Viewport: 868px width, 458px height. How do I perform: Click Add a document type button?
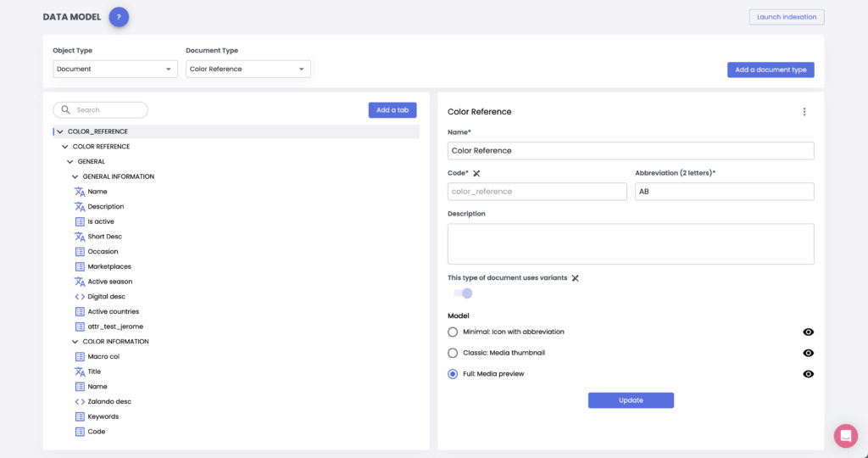click(771, 70)
